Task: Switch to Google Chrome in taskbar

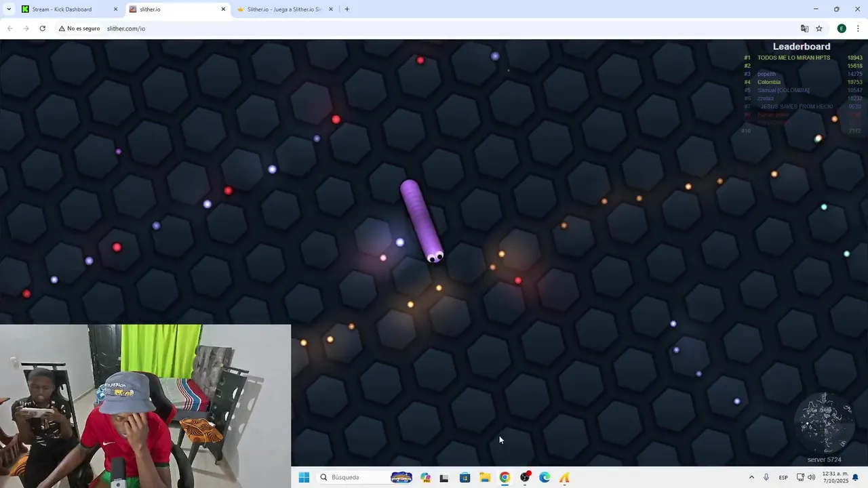Action: [x=505, y=477]
